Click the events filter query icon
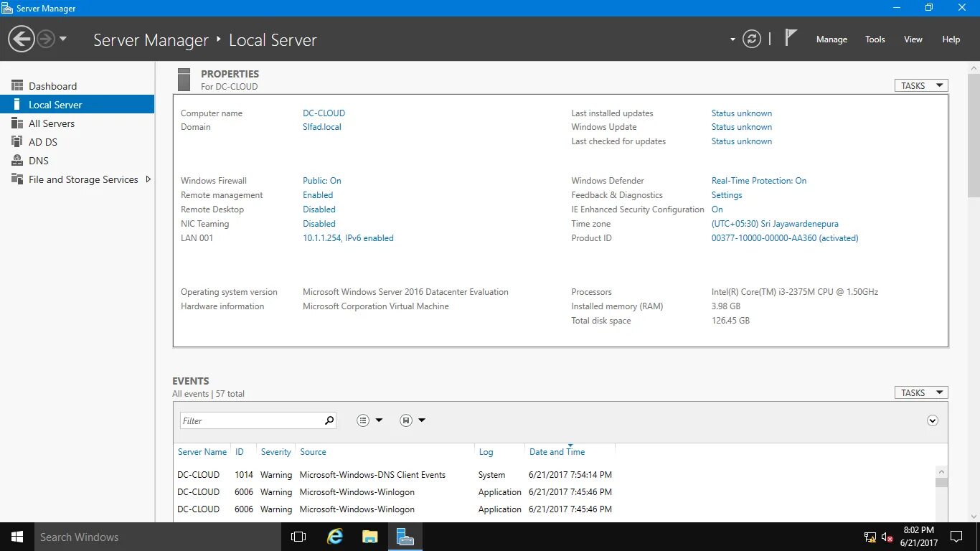The width and height of the screenshot is (980, 551). (363, 420)
